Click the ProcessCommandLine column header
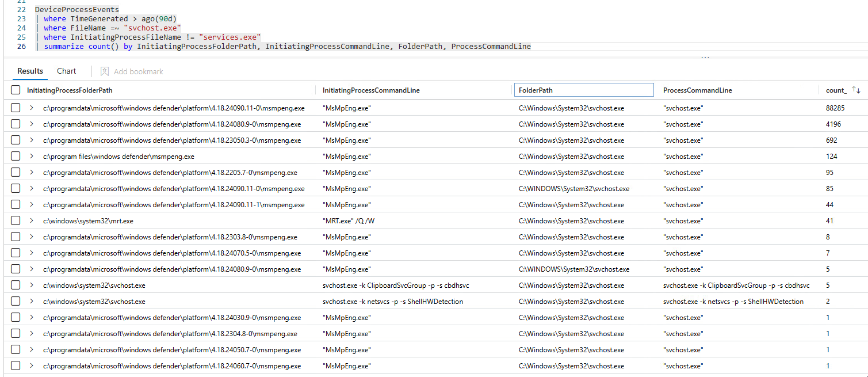868x377 pixels. 697,90
